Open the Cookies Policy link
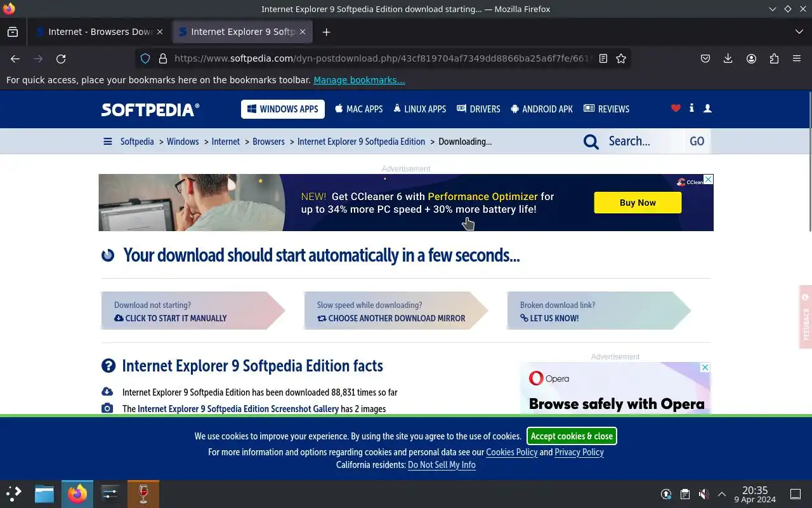 coord(511,452)
